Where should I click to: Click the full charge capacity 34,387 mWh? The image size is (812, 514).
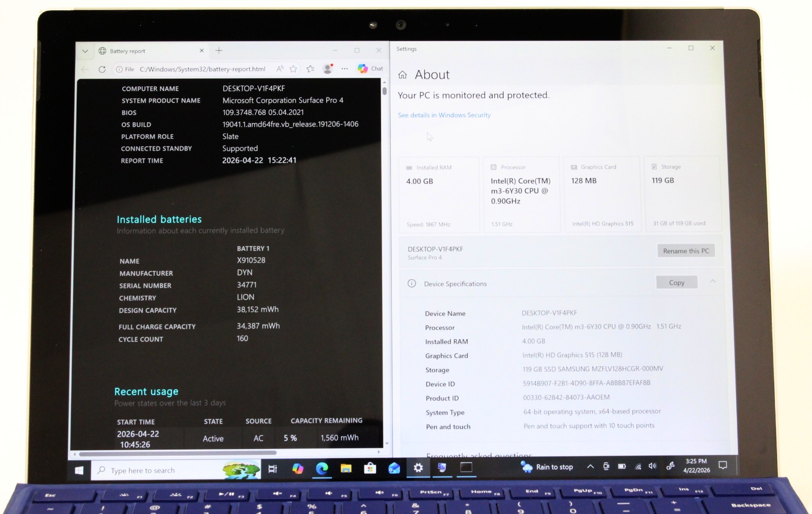point(258,326)
